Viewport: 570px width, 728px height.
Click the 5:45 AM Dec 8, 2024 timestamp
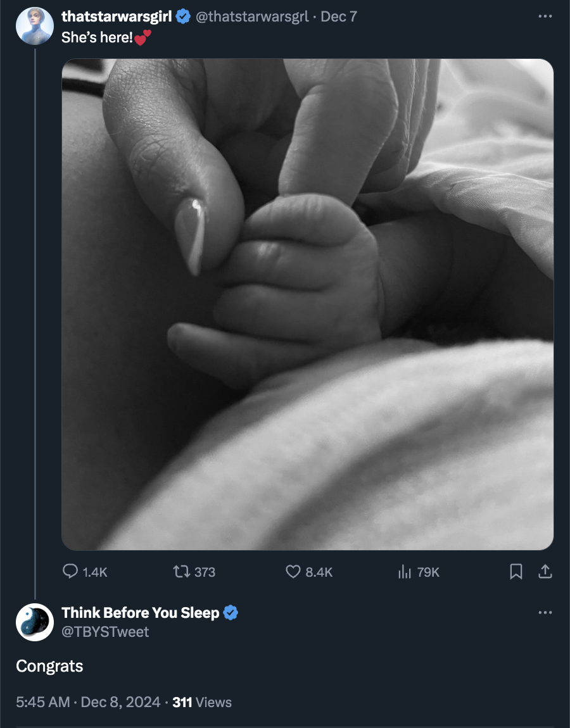88,702
